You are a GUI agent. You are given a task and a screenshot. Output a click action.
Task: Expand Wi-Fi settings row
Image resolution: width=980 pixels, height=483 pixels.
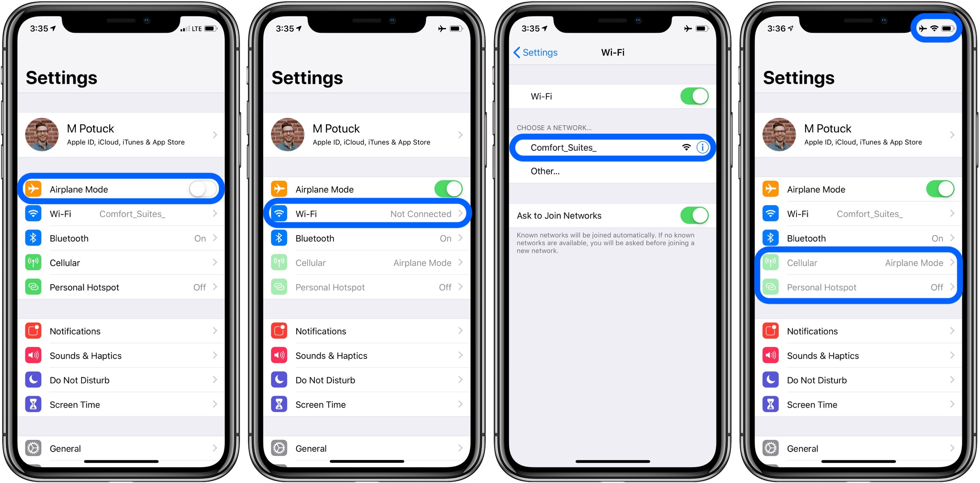[368, 216]
